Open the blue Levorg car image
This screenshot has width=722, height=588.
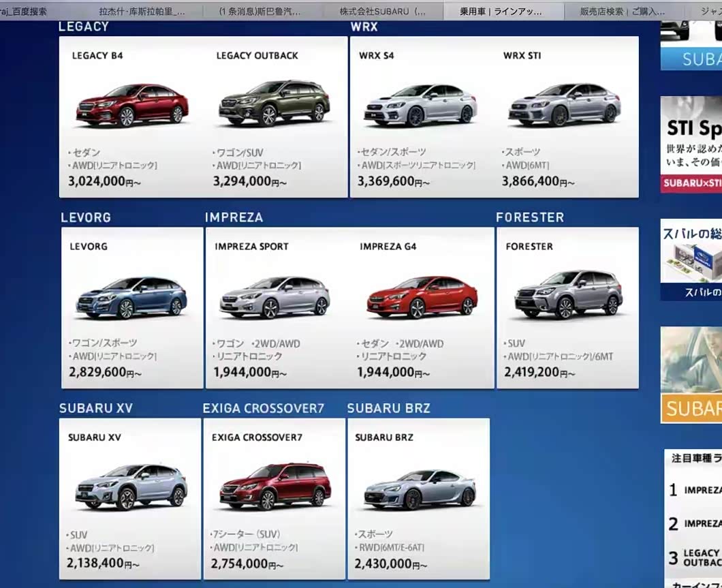(131, 298)
